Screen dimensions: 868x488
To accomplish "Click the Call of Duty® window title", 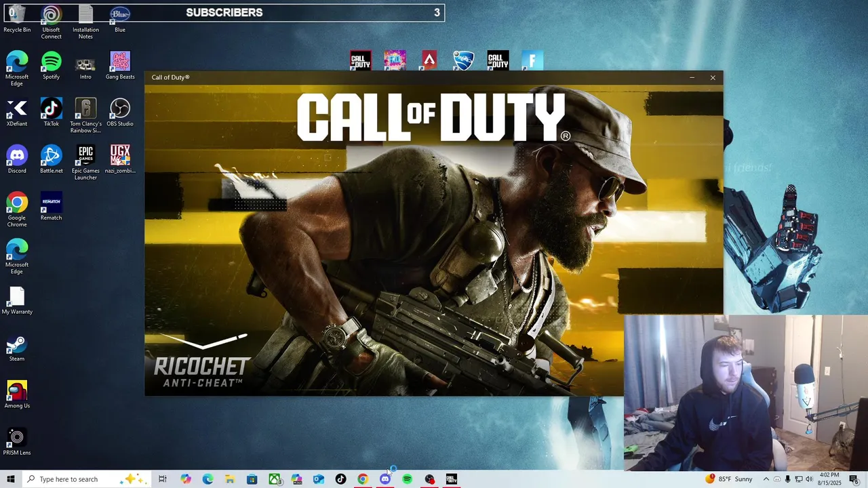I will click(170, 77).
